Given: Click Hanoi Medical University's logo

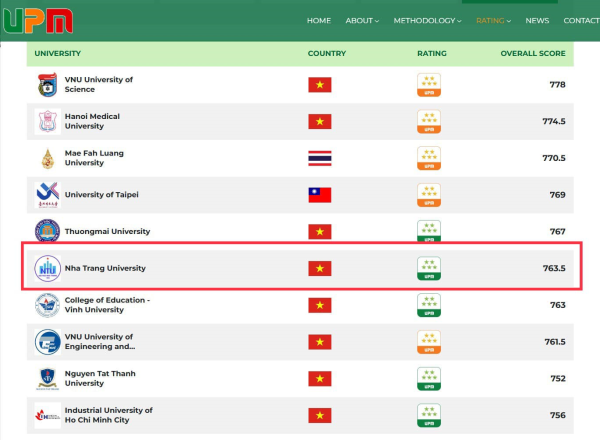Looking at the screenshot, I should point(47,122).
